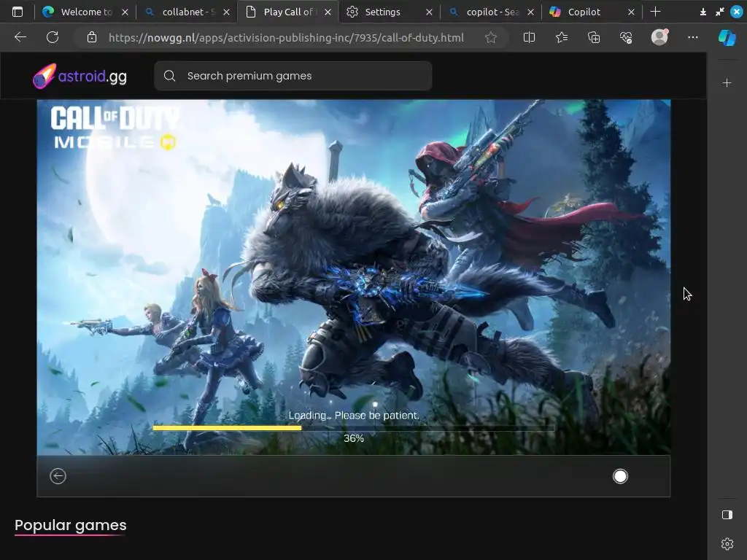Open the Copilot sidebar icon
Screen dimensions: 747x560
(727, 38)
